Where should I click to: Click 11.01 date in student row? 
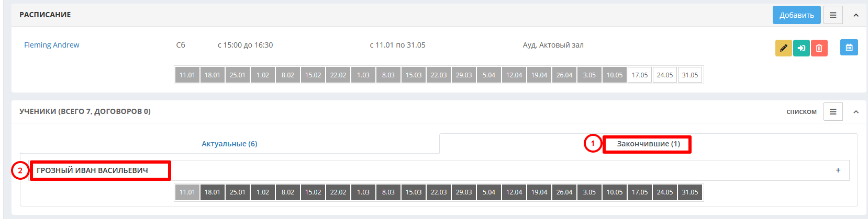(x=187, y=192)
